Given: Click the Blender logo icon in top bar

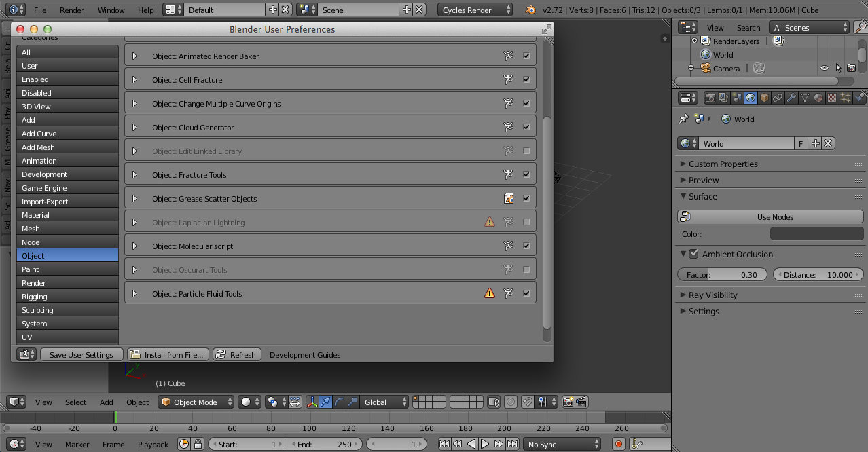Looking at the screenshot, I should [x=530, y=10].
